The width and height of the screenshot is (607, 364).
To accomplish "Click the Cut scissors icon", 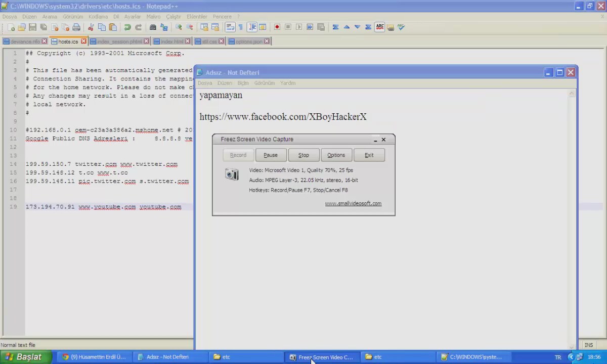I will 91,27.
